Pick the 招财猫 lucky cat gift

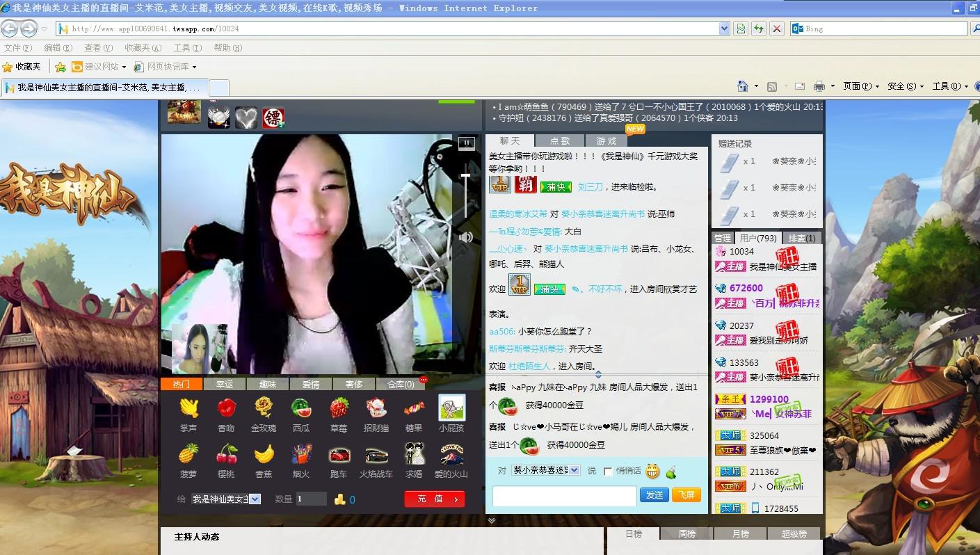coord(376,408)
